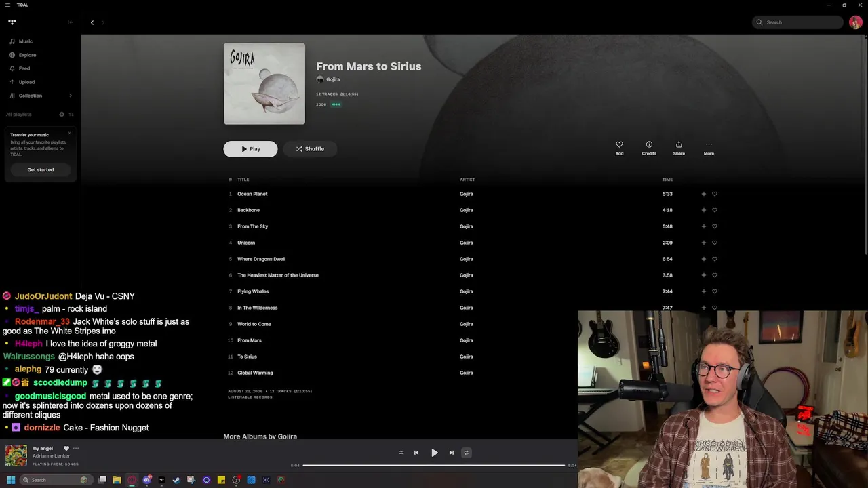Add From The Sky using its plus icon
The height and width of the screenshot is (488, 868).
coord(703,226)
